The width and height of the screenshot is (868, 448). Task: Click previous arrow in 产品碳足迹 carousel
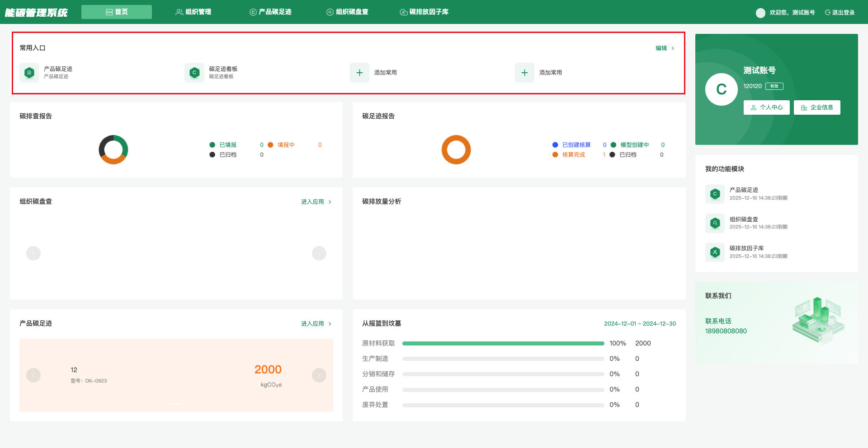tap(33, 375)
